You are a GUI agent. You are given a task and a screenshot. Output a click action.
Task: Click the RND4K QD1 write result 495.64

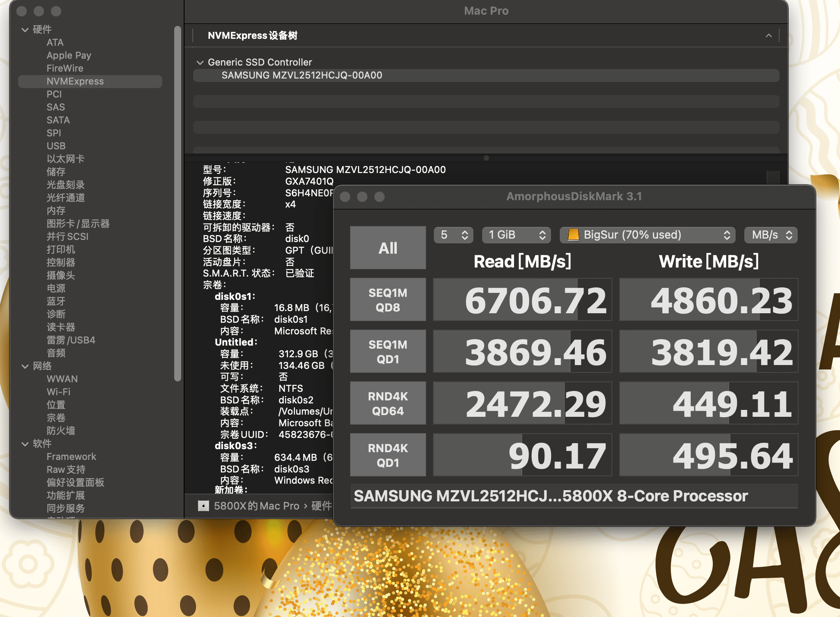pos(709,455)
